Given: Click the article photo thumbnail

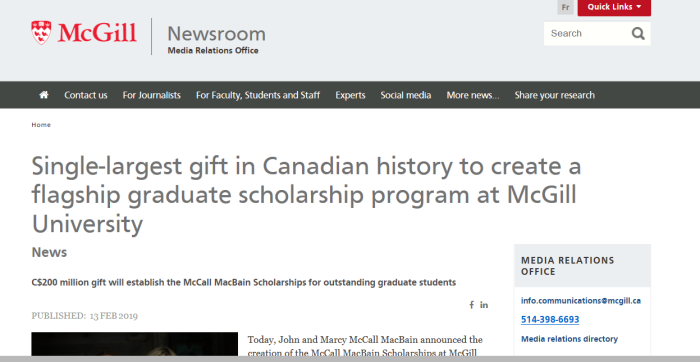Looking at the screenshot, I should coord(134,344).
